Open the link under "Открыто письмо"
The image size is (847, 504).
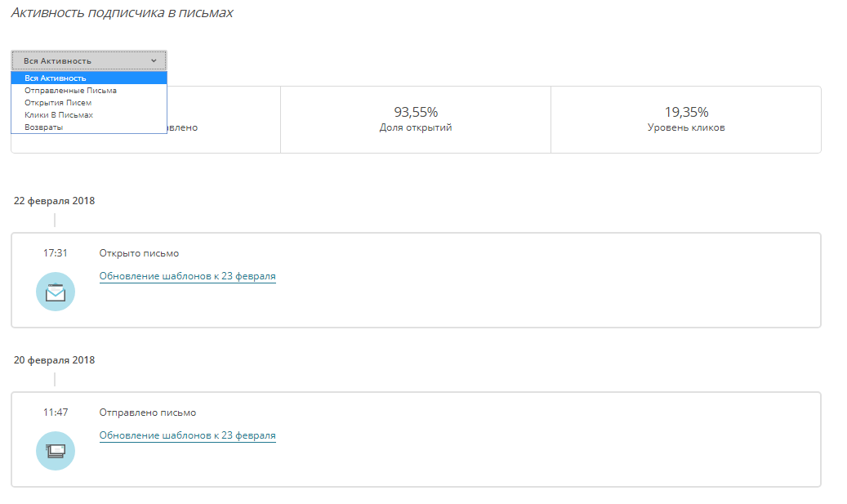187,276
